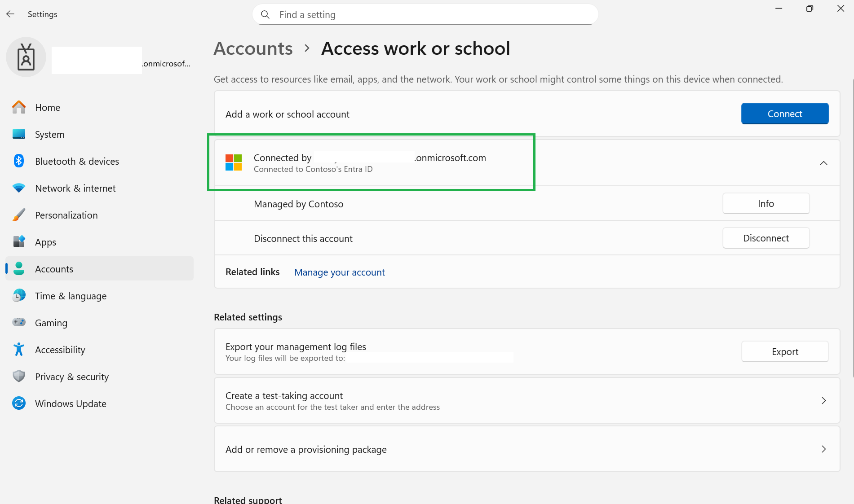Click the Time & language globe icon
Image resolution: width=854 pixels, height=504 pixels.
(19, 296)
